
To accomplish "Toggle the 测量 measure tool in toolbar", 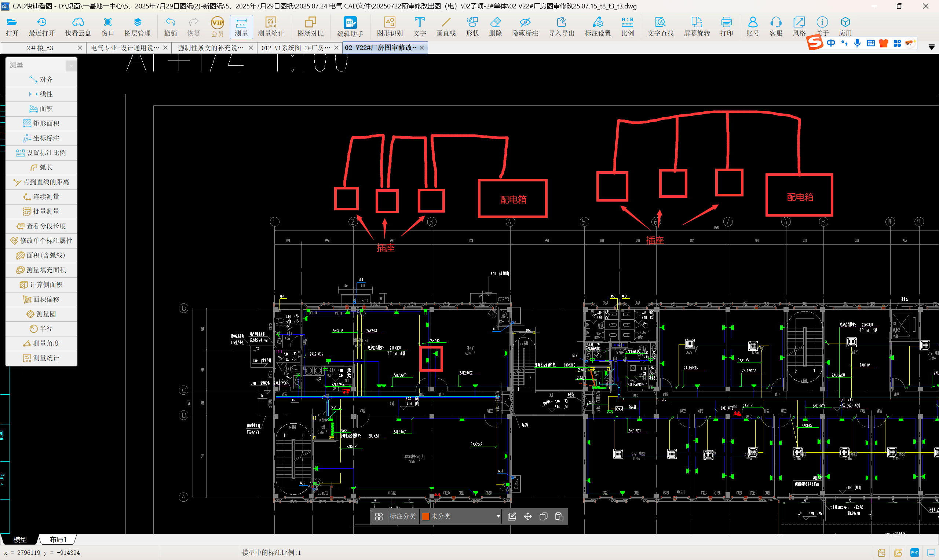I will tap(241, 27).
